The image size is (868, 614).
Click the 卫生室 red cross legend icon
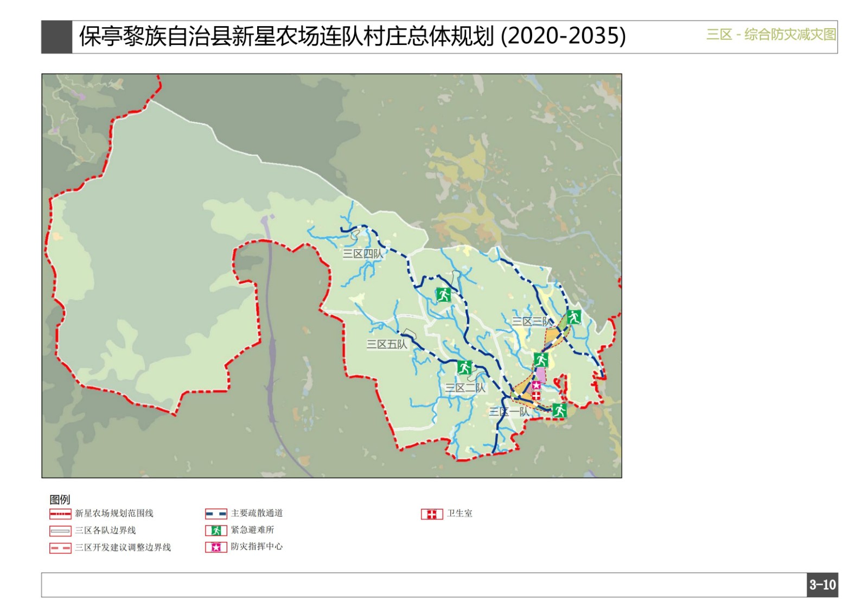point(432,514)
